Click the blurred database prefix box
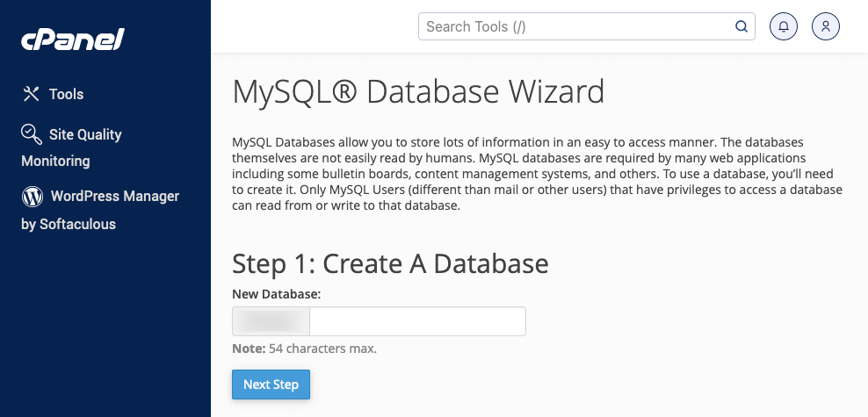Viewport: 868px width, 417px height. [271, 321]
